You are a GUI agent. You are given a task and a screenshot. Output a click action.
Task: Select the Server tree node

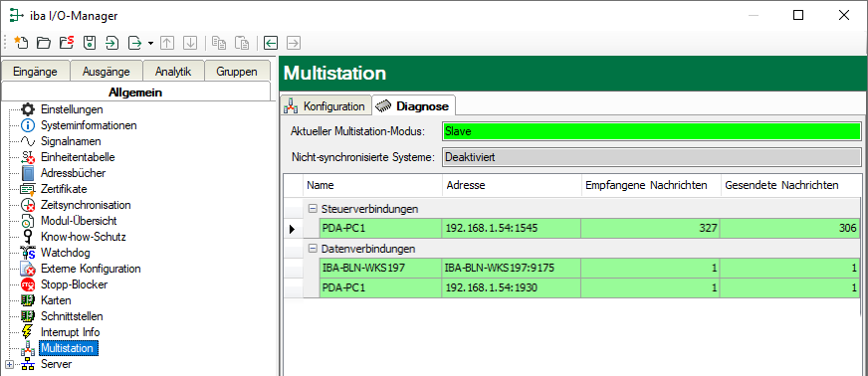(x=56, y=364)
